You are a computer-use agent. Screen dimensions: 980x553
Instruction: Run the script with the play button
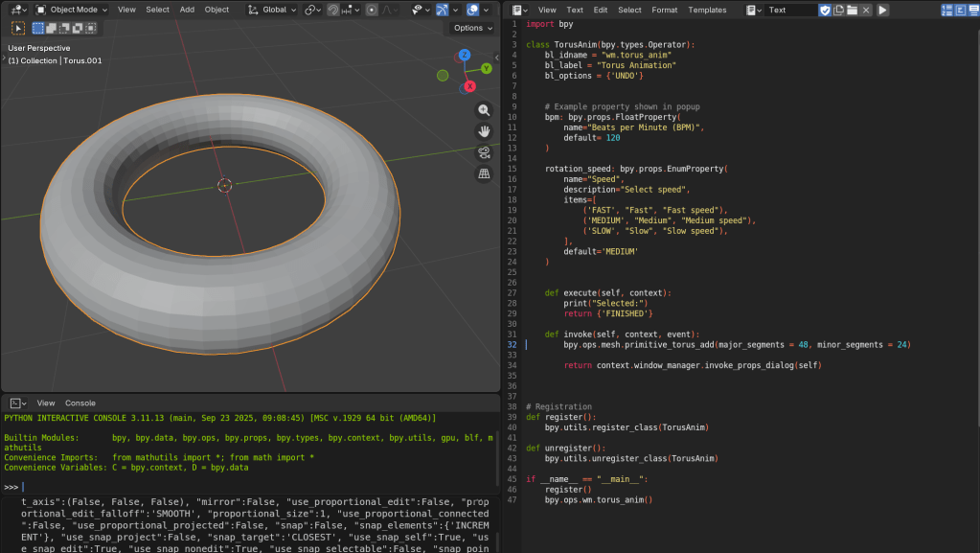point(882,10)
